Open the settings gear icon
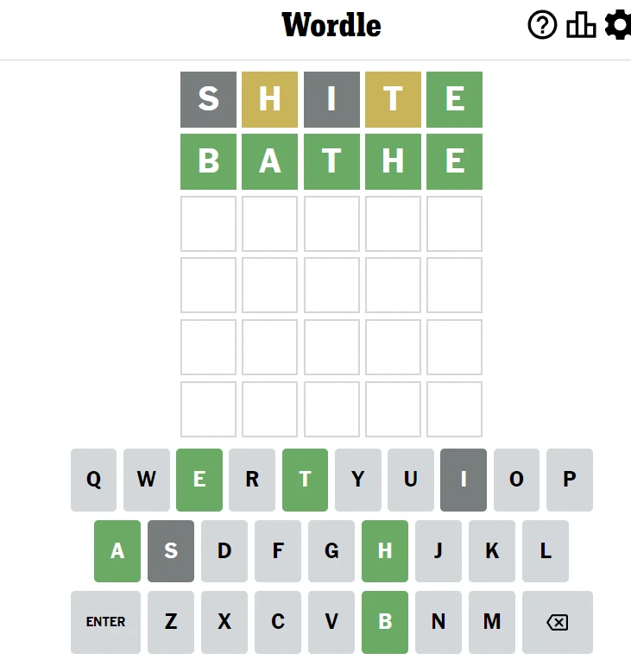 618,25
